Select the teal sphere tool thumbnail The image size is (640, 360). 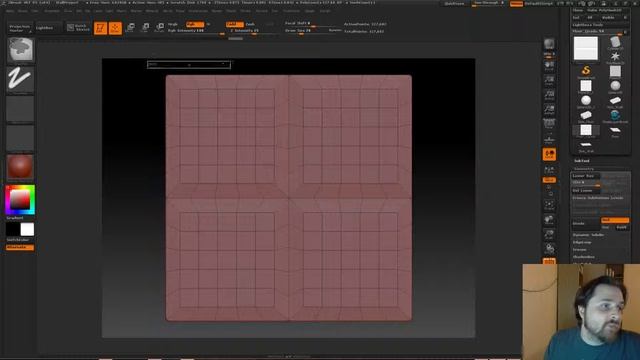(615, 116)
